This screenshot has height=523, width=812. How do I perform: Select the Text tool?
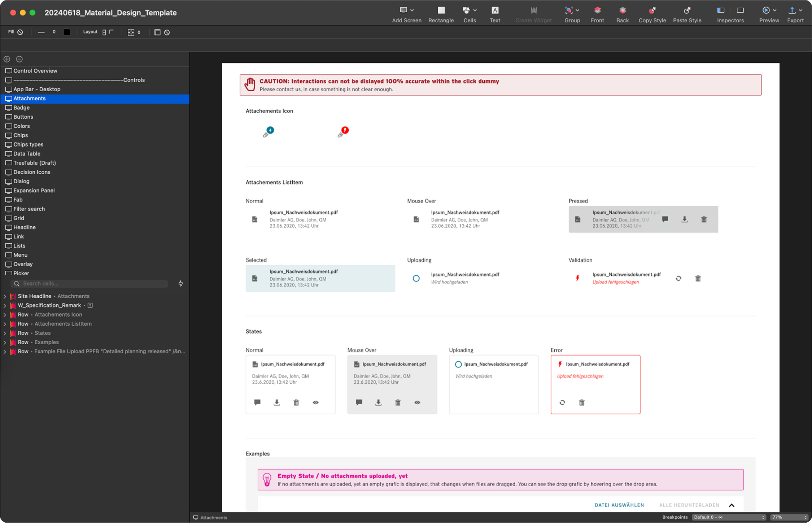495,10
